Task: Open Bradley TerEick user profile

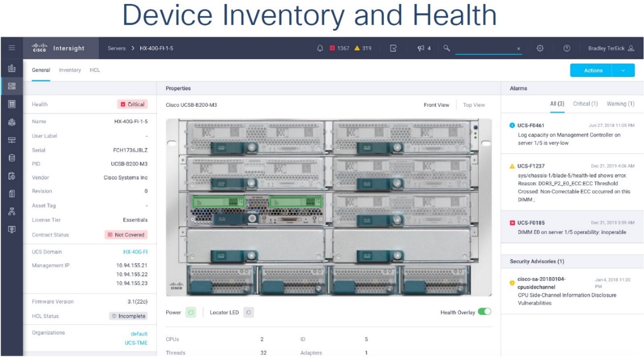Action: pyautogui.click(x=611, y=48)
